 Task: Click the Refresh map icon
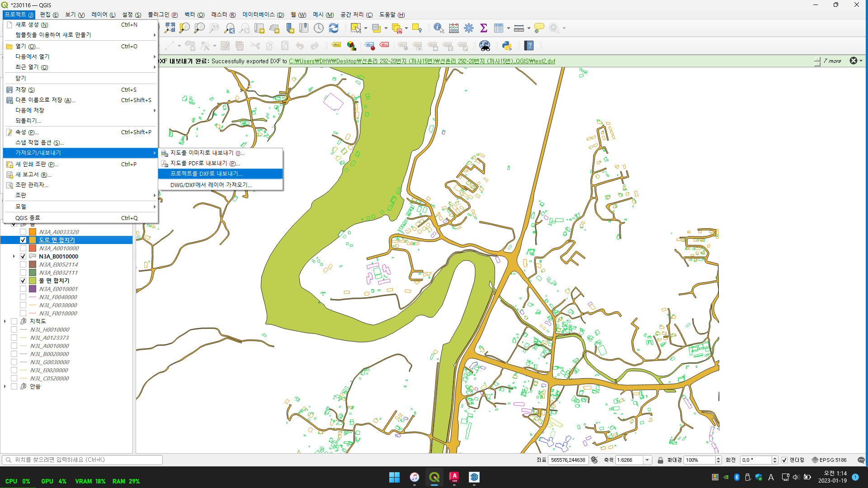pos(334,28)
